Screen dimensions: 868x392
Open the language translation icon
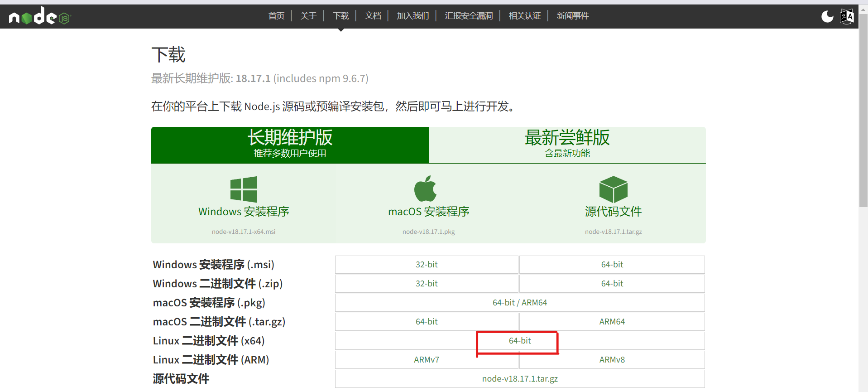[847, 16]
